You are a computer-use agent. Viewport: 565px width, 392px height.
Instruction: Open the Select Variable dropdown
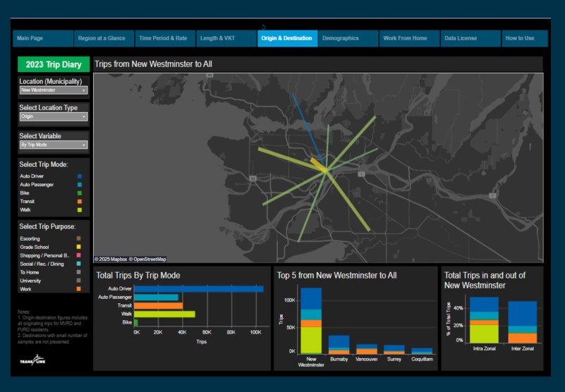click(x=54, y=145)
